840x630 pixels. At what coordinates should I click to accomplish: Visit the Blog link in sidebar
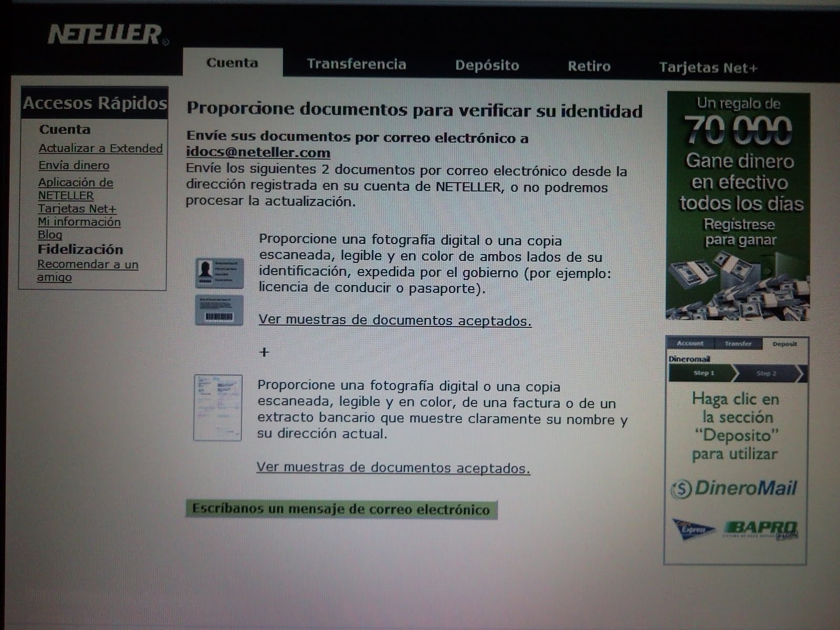click(50, 235)
